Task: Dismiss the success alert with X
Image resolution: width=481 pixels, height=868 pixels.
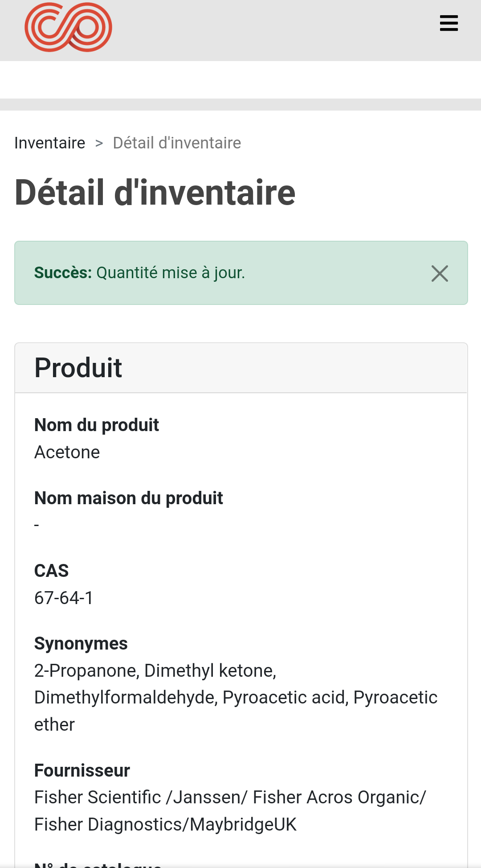Action: click(x=440, y=273)
